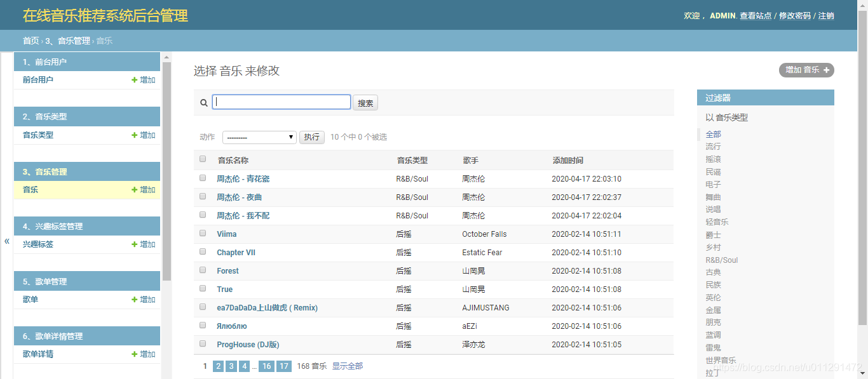The image size is (868, 379).
Task: Filter by 轻音乐 music type
Action: tap(717, 222)
